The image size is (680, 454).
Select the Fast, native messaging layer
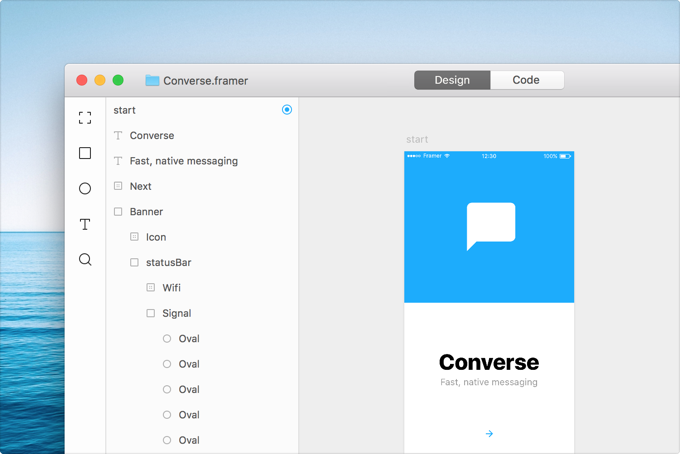(x=202, y=161)
